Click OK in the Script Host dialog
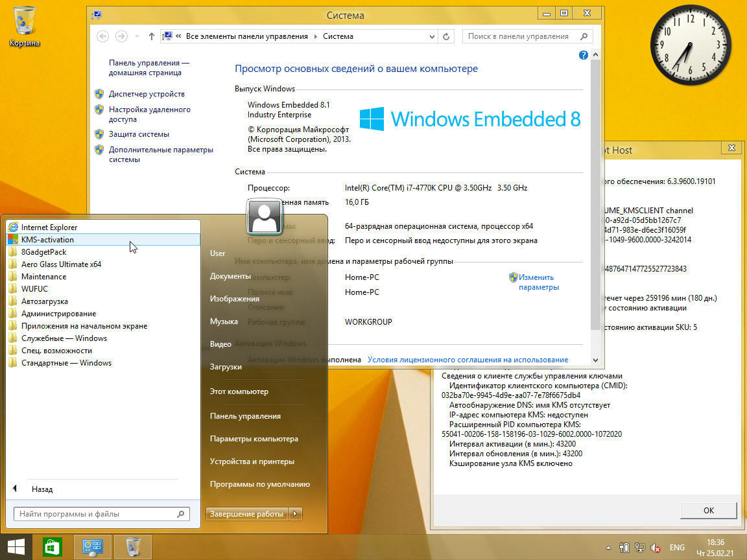Screen dimensions: 747x560 [708, 510]
